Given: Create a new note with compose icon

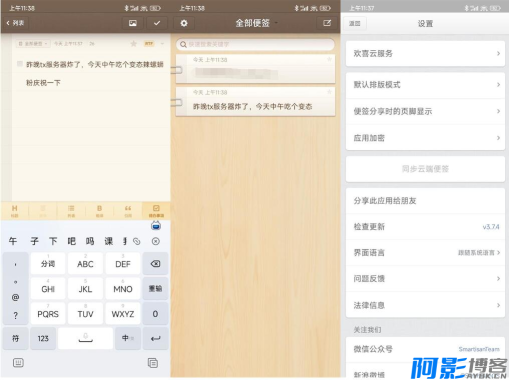Looking at the screenshot, I should coord(327,23).
